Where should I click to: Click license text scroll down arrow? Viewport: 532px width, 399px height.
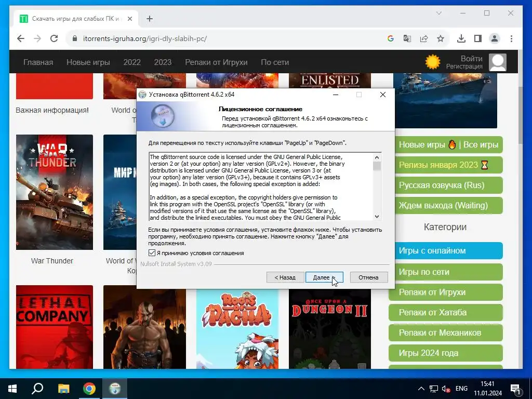(x=377, y=217)
